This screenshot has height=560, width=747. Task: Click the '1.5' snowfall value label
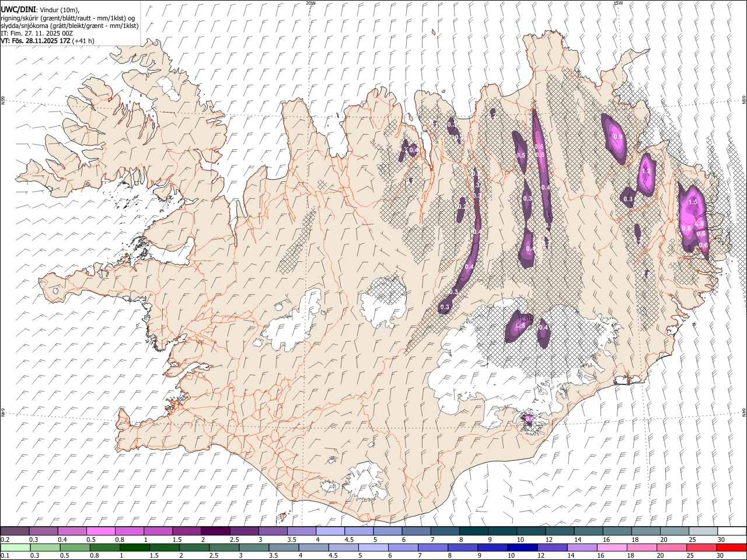click(x=693, y=202)
